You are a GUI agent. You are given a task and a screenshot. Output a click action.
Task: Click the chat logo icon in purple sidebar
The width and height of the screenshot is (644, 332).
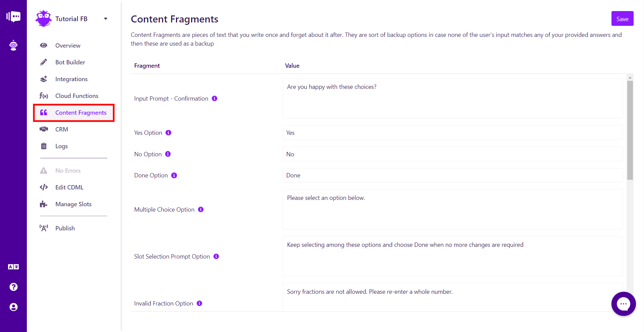coord(13,16)
